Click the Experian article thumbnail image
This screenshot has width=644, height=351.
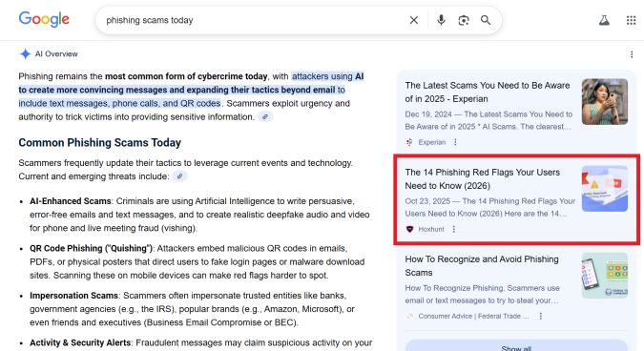(605, 102)
